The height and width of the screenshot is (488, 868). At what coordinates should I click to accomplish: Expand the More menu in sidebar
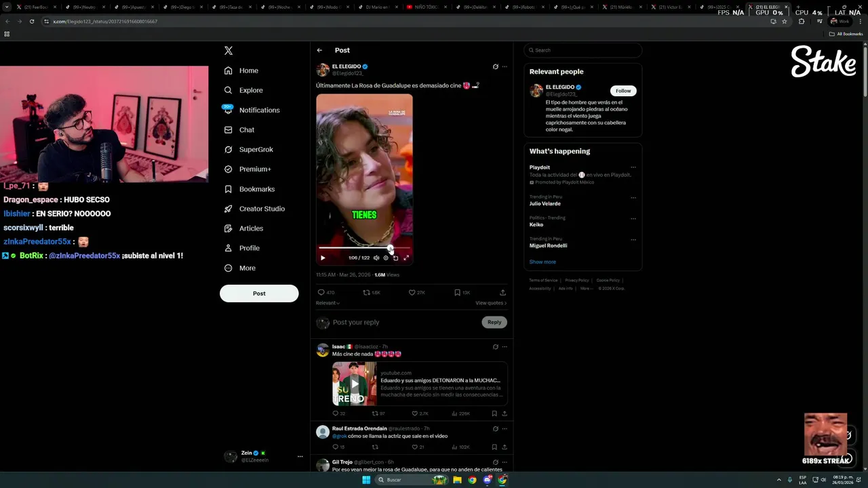tap(240, 268)
